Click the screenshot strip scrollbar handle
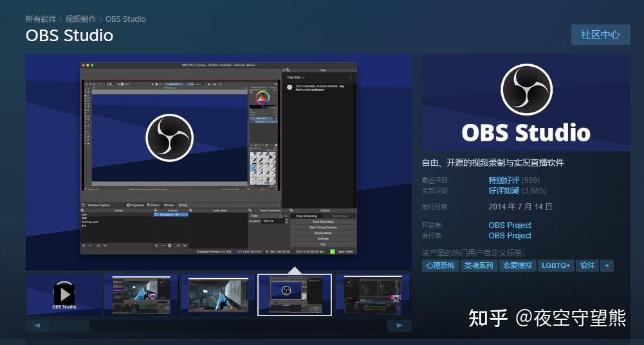 click(70, 326)
